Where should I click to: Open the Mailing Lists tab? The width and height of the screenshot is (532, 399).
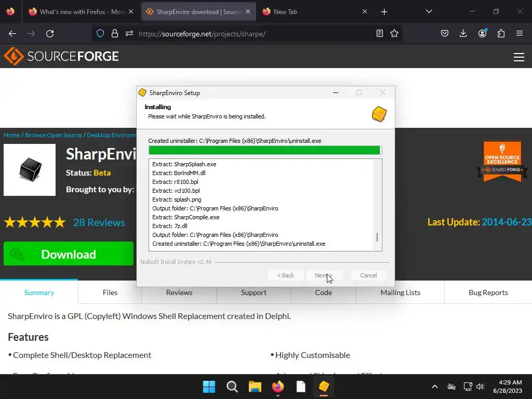401,292
